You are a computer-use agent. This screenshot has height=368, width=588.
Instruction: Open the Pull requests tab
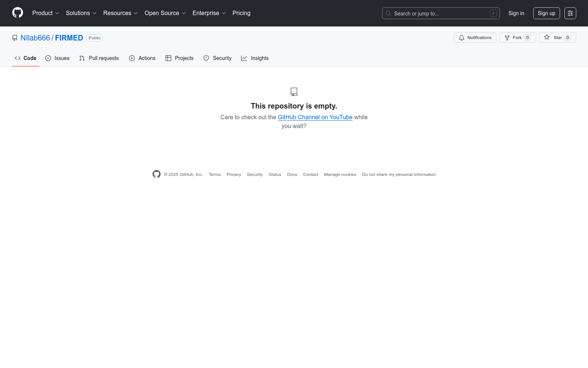click(x=99, y=58)
